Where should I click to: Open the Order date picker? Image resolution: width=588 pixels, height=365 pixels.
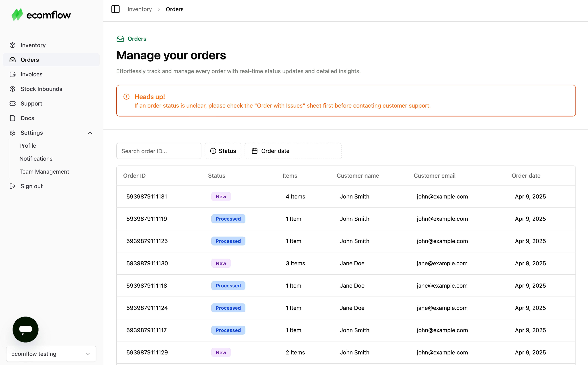[293, 151]
